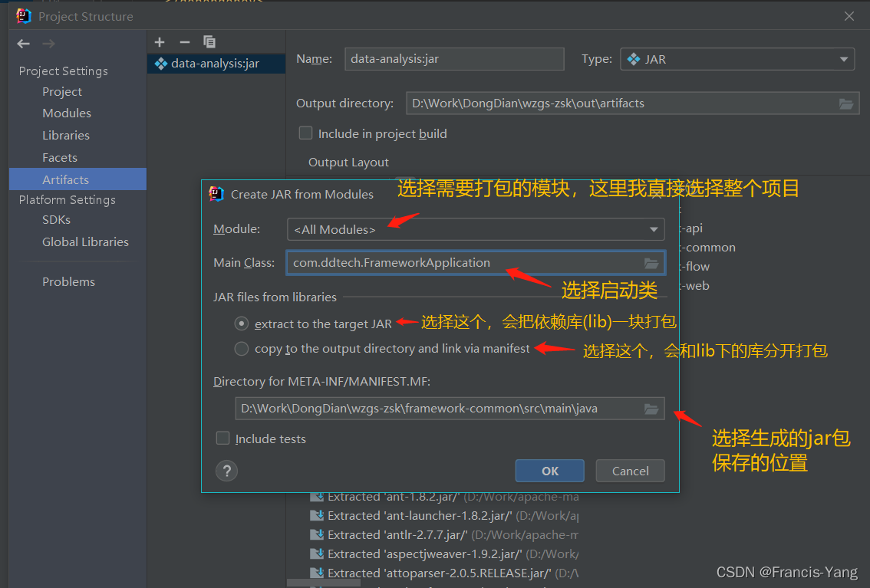Open Modules settings section
The image size is (870, 588).
(x=67, y=113)
